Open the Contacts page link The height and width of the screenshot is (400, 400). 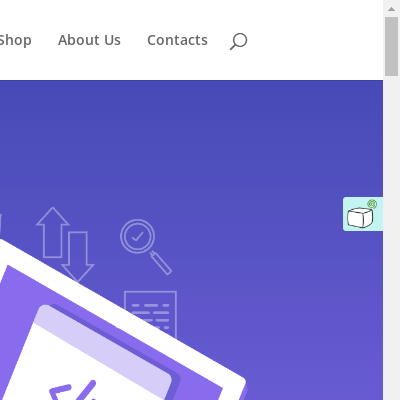pyautogui.click(x=177, y=40)
